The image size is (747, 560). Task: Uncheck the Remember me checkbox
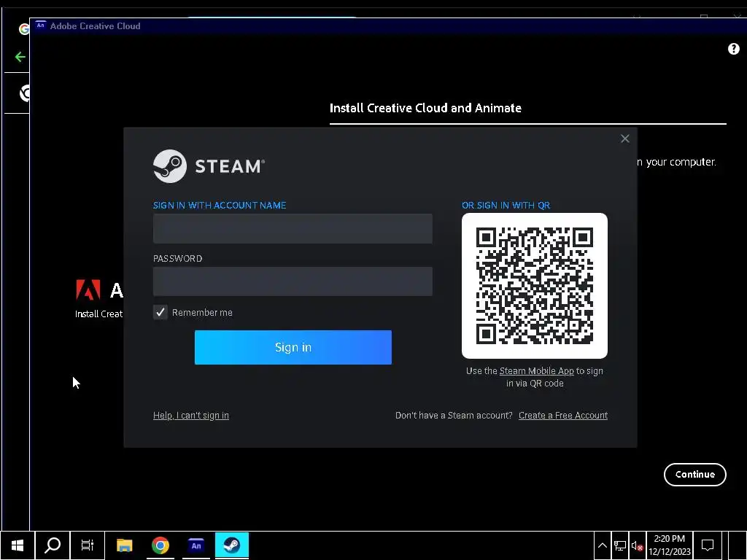click(160, 312)
